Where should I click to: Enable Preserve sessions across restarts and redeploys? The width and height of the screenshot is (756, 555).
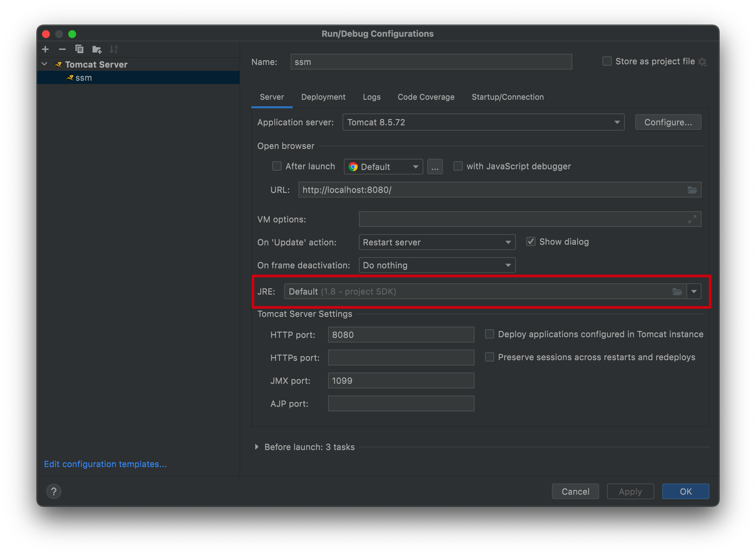[x=490, y=357]
